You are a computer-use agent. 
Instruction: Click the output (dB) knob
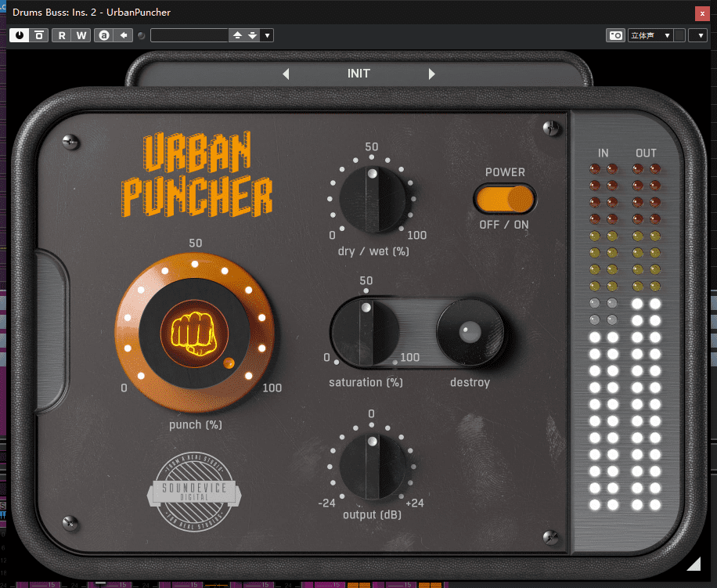[x=373, y=467]
